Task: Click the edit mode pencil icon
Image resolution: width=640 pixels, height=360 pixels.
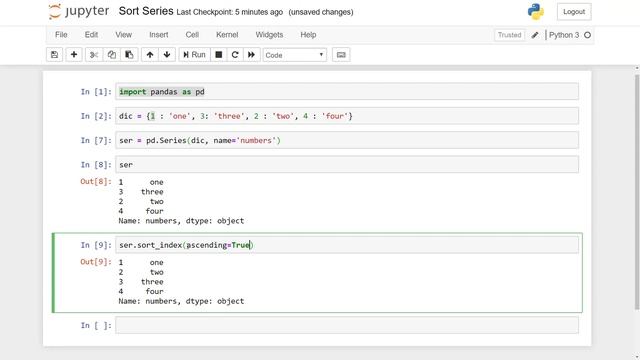Action: (535, 35)
